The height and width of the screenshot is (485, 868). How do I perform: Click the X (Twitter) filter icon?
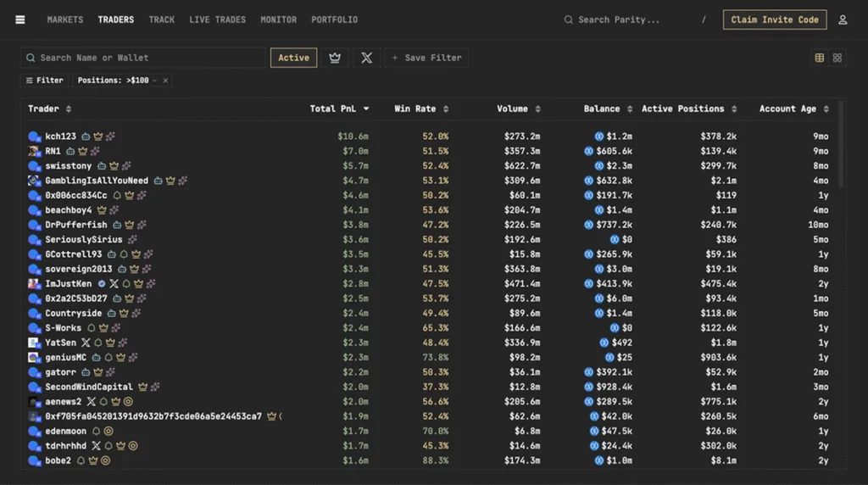coord(366,58)
